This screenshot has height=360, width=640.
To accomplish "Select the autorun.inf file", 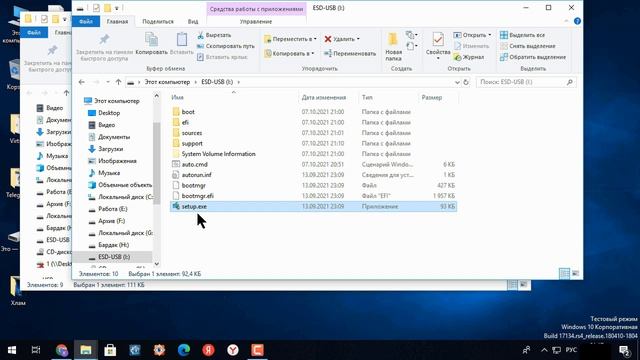I will tap(196, 175).
